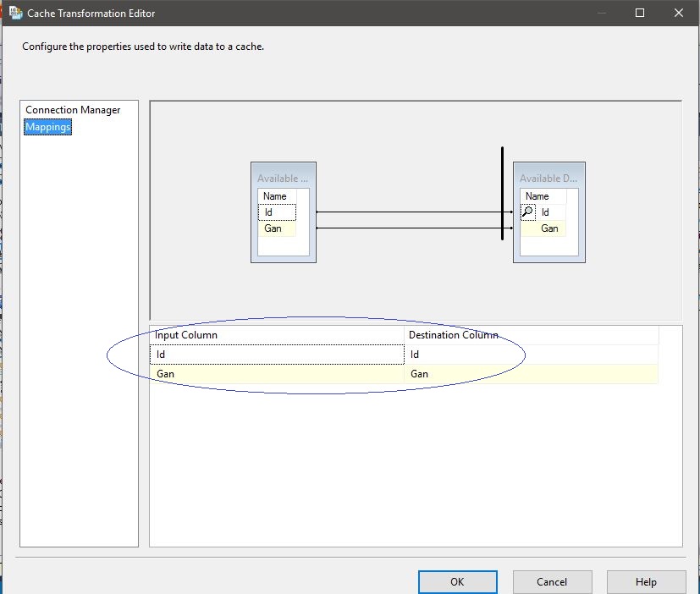Screen dimensions: 700x594
Task: Open Help for the editor
Action: pos(646,581)
